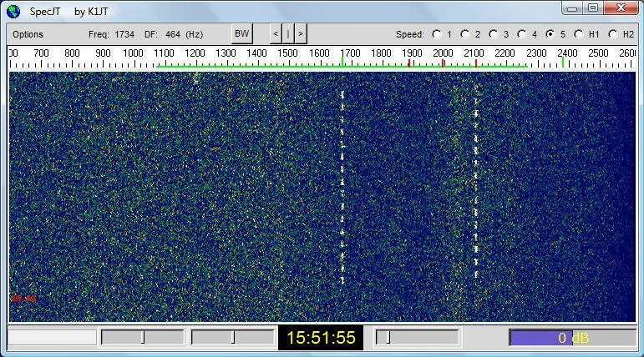Viewport: 644px width, 357px height.
Task: Select Speed 2 radio button
Action: 465,34
